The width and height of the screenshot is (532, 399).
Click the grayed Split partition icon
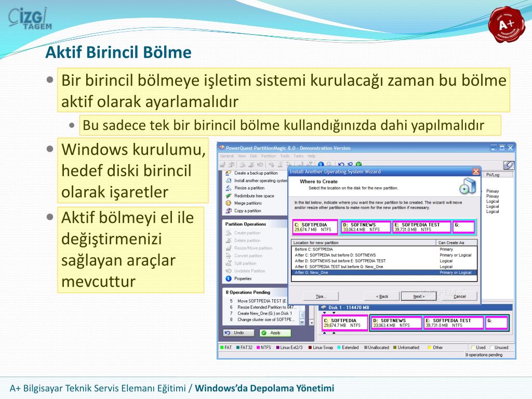click(229, 263)
